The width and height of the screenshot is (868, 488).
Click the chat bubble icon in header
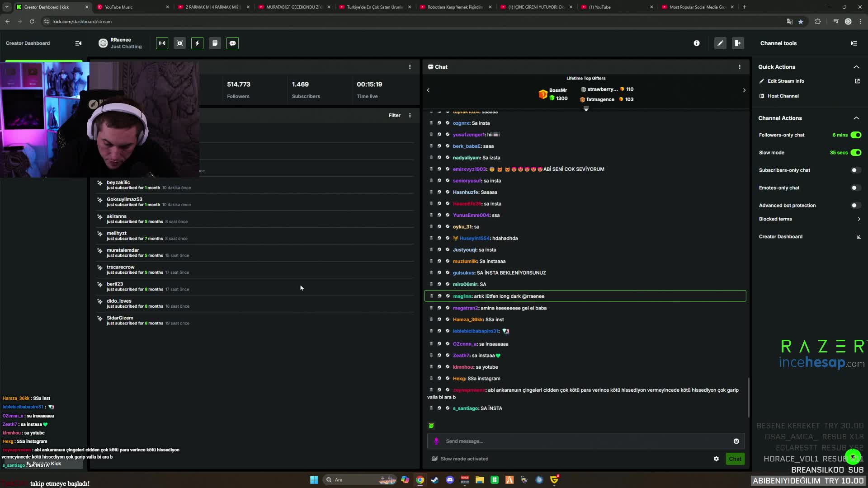[232, 43]
